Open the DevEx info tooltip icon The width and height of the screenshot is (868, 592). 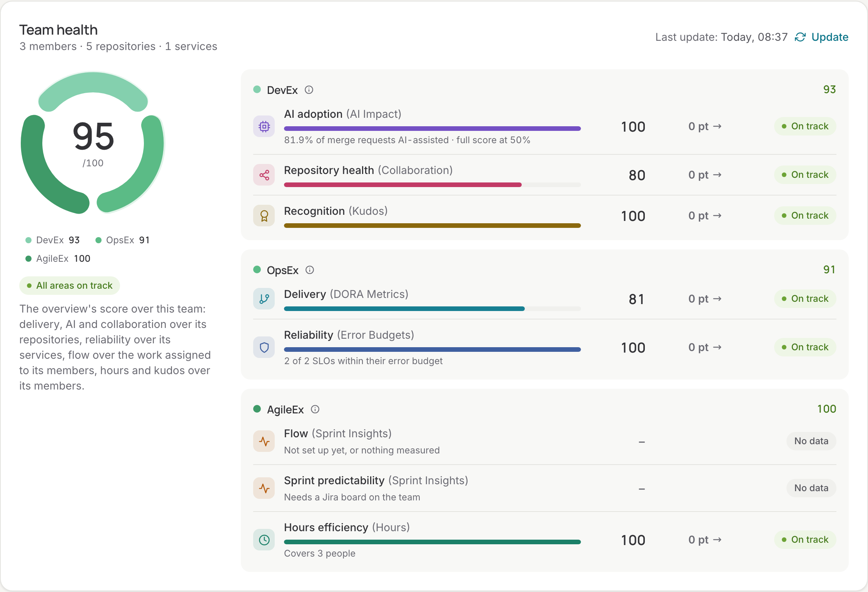click(309, 90)
